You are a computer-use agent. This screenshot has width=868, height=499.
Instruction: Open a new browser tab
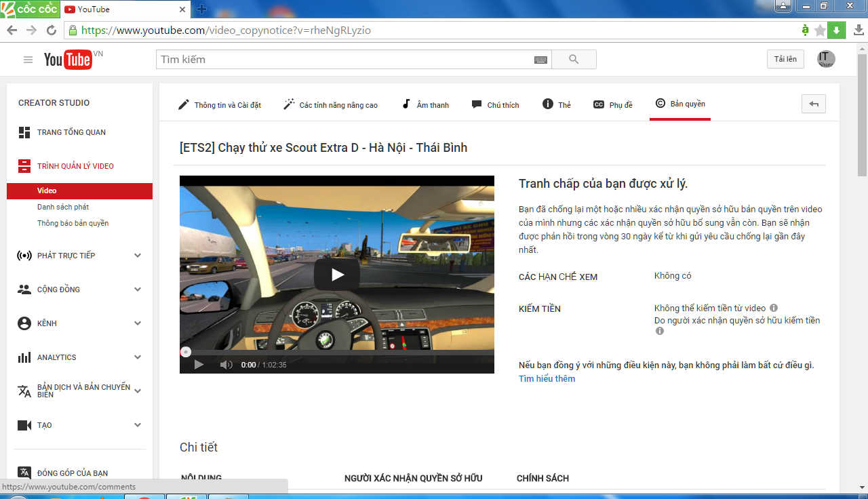201,9
